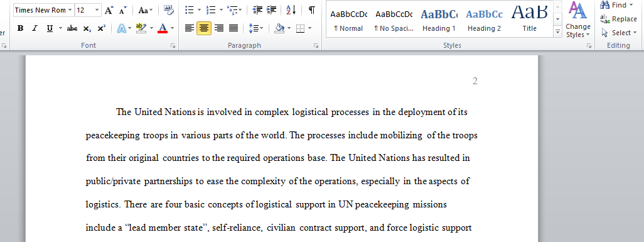Open the font size 12 dropdown
Viewport: 644px width, 242px height.
[x=97, y=10]
